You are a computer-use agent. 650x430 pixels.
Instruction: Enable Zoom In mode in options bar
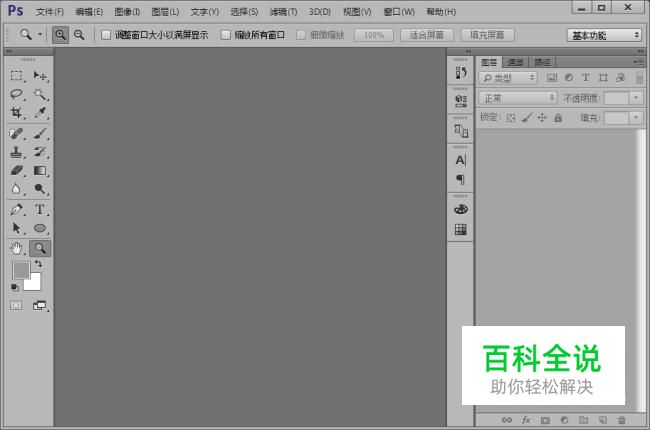[x=60, y=35]
